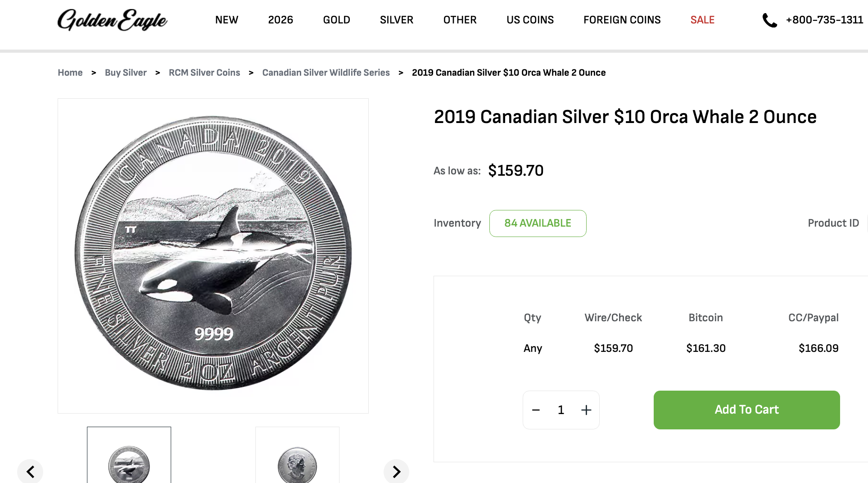This screenshot has height=483, width=868.
Task: Open the SALE menu item
Action: pyautogui.click(x=702, y=20)
